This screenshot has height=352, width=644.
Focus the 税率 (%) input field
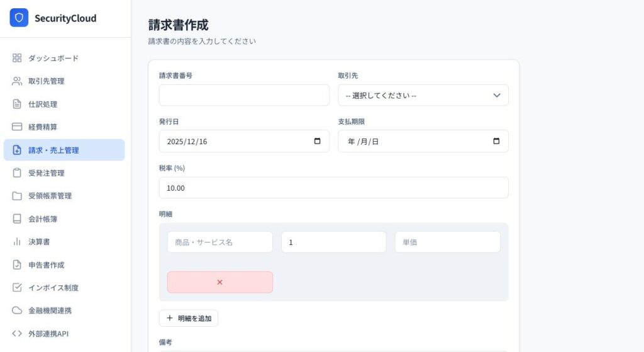pos(333,188)
